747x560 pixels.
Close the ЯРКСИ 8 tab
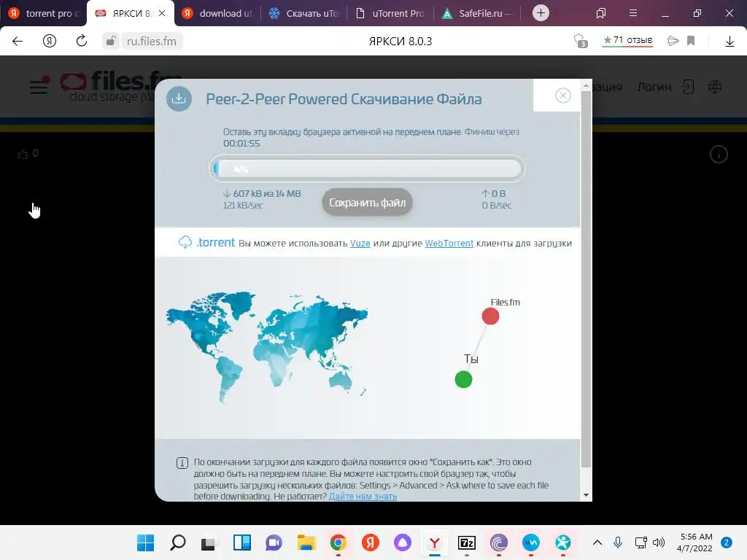(162, 13)
